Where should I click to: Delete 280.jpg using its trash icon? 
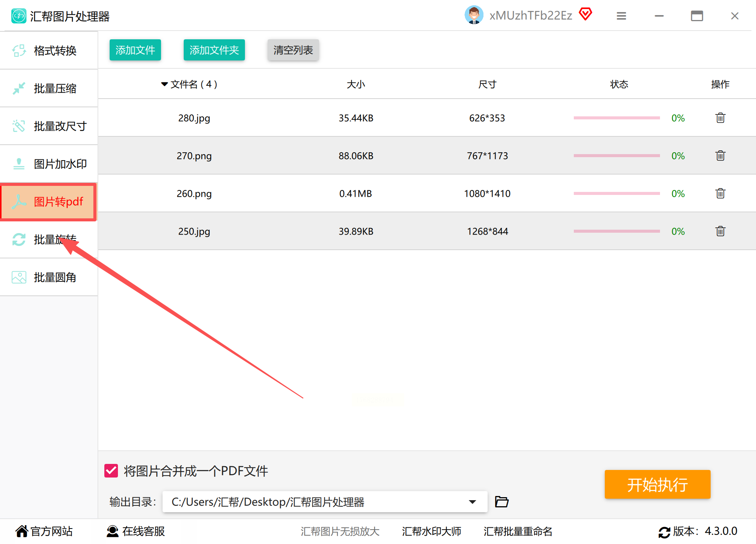pos(720,118)
